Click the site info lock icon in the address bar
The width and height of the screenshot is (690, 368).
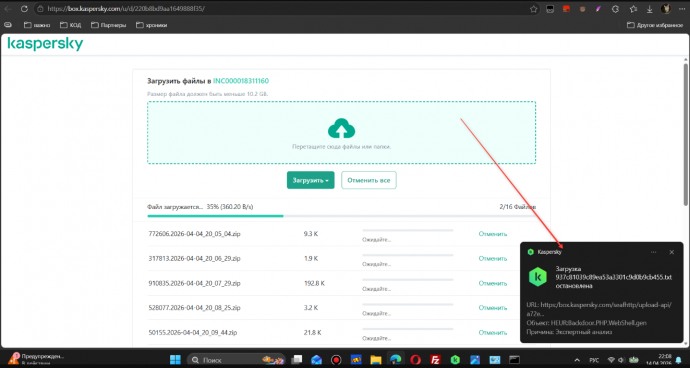40,9
